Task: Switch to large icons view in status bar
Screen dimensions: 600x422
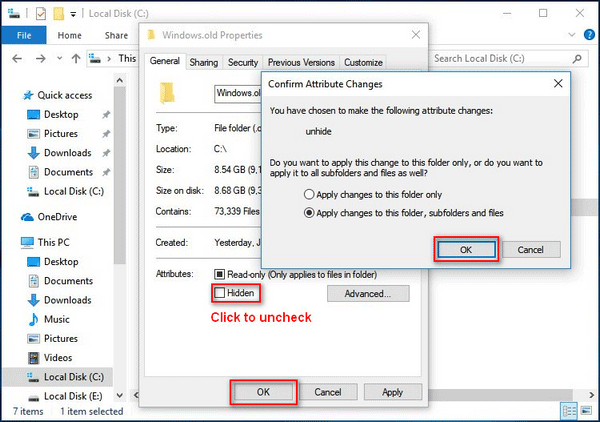Action: pyautogui.click(x=586, y=411)
